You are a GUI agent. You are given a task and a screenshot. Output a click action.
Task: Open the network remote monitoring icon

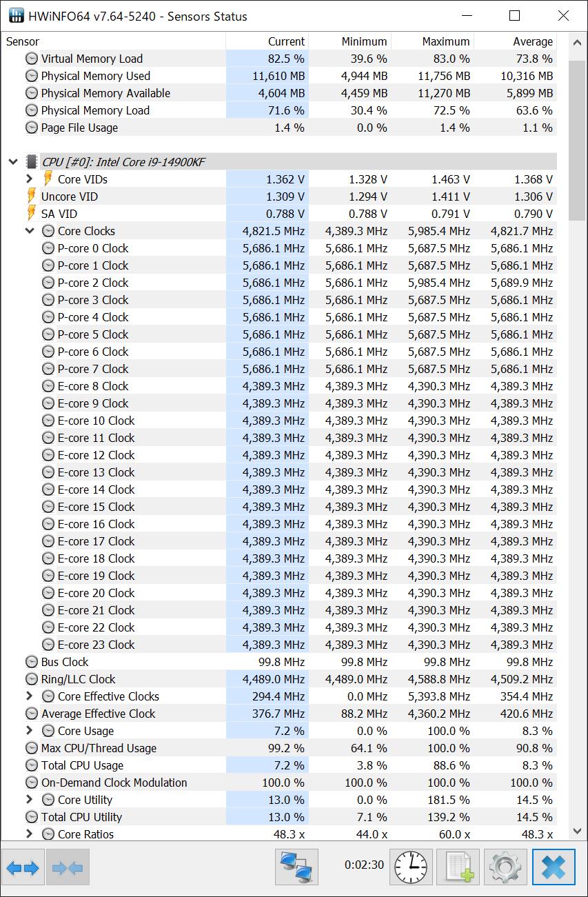(x=296, y=867)
